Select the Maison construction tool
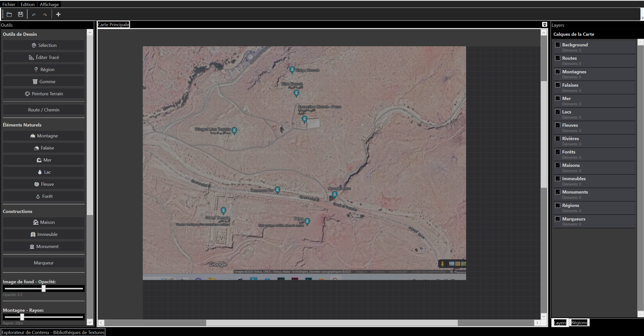644x336 pixels. [x=44, y=222]
